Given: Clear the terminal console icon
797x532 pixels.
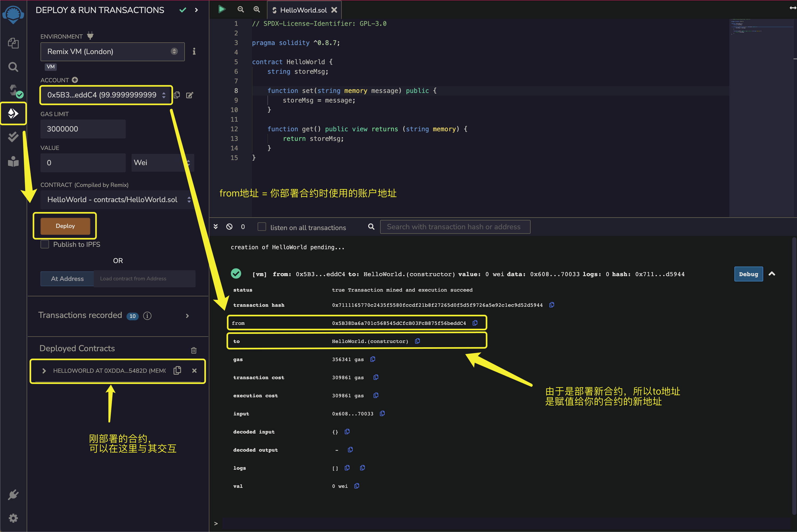Looking at the screenshot, I should click(229, 227).
